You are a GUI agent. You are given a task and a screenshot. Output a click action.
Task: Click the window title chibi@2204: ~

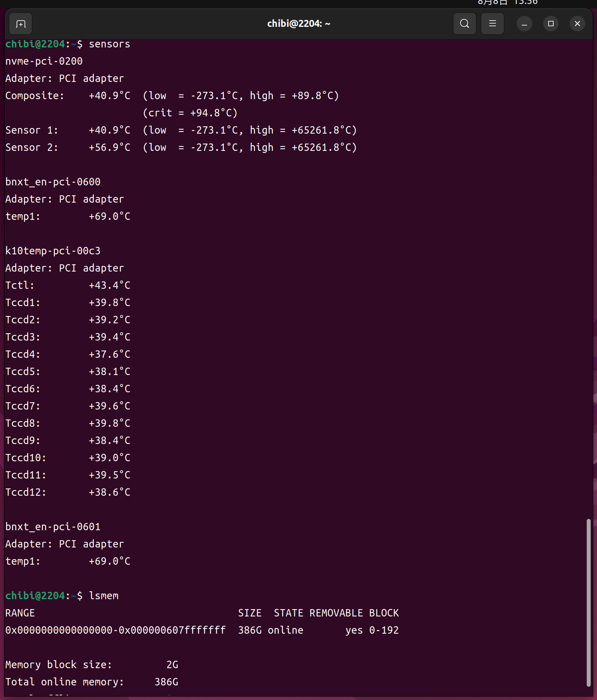(298, 24)
